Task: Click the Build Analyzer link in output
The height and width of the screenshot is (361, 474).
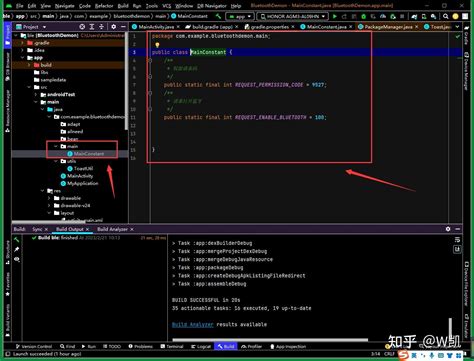Action: (192, 324)
